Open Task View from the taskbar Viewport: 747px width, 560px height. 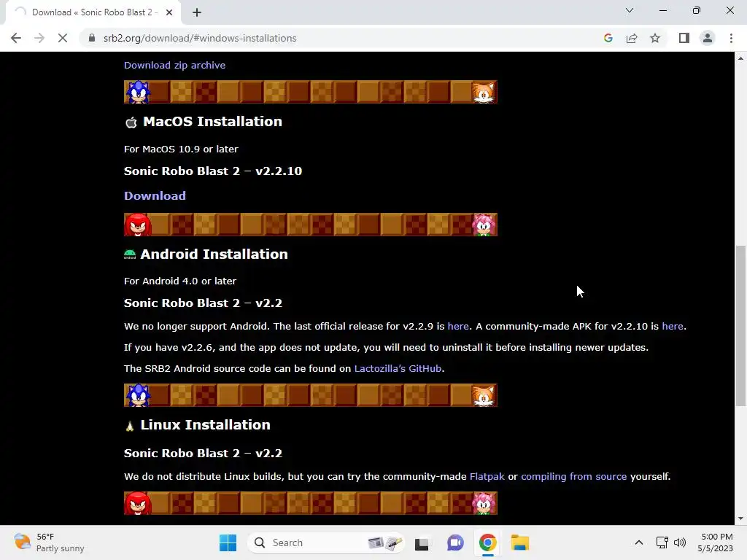pyautogui.click(x=422, y=542)
